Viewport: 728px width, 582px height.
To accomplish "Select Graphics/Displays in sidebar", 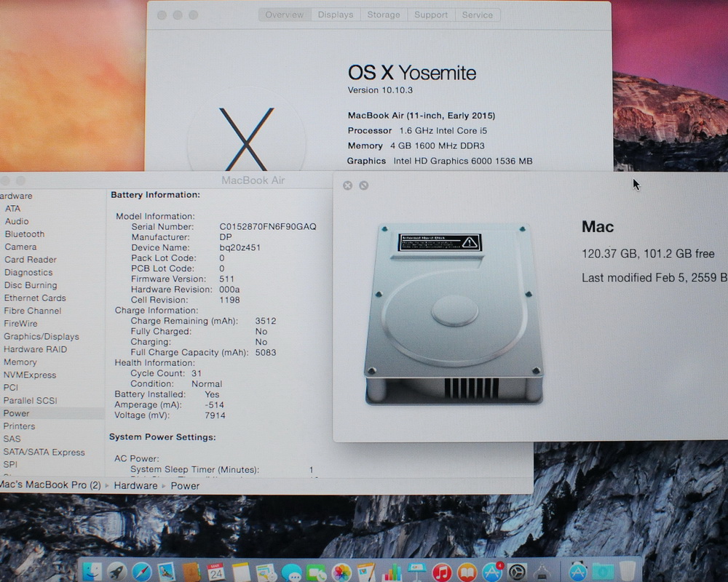I will [41, 337].
